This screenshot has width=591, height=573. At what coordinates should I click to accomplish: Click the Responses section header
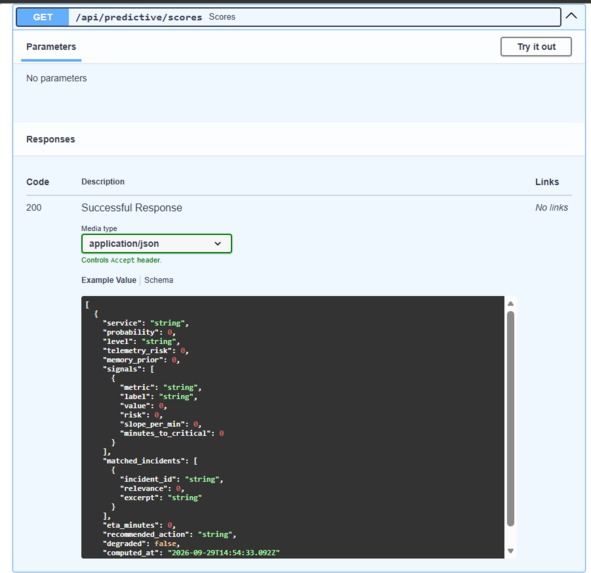51,139
